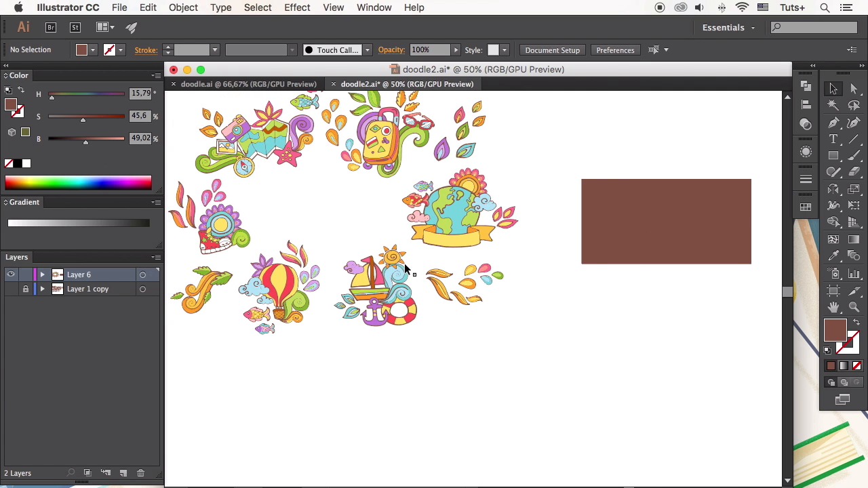This screenshot has height=488, width=868.
Task: Click the color spectrum bar
Action: [x=78, y=182]
